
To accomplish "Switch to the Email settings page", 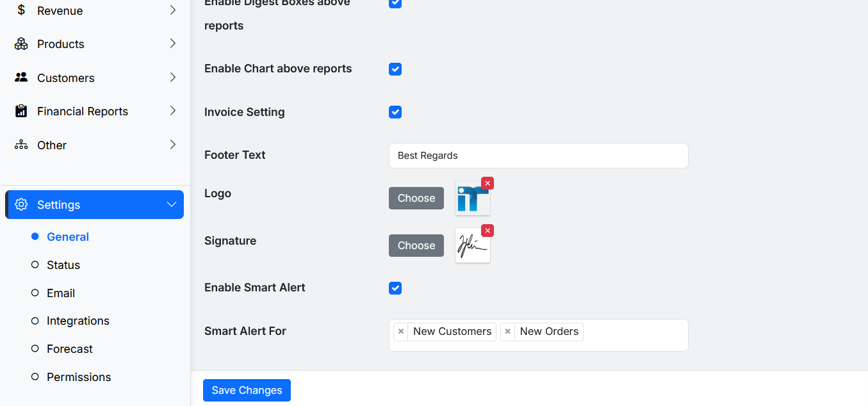I will click(x=61, y=293).
